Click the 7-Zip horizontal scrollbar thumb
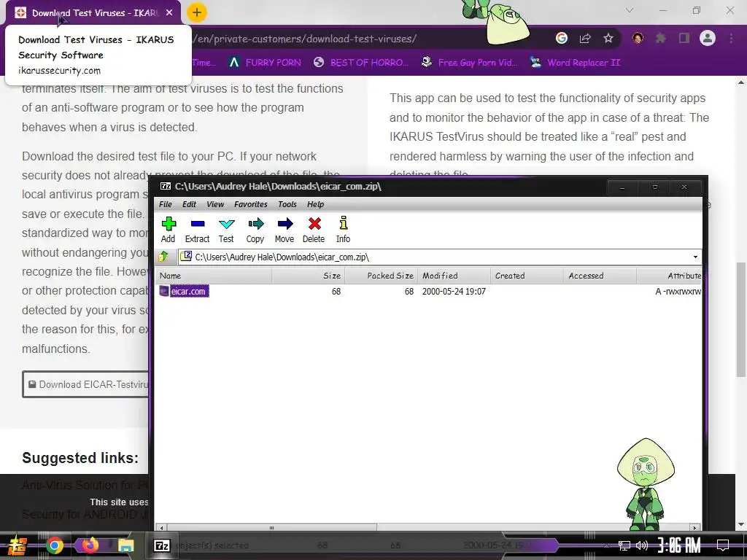The height and width of the screenshot is (560, 747). [x=271, y=528]
